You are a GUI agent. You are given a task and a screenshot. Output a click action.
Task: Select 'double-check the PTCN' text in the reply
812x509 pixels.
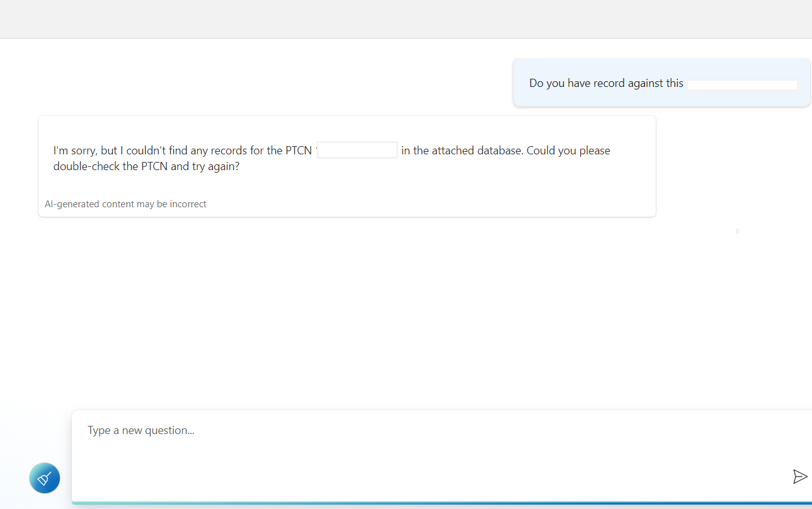click(109, 166)
